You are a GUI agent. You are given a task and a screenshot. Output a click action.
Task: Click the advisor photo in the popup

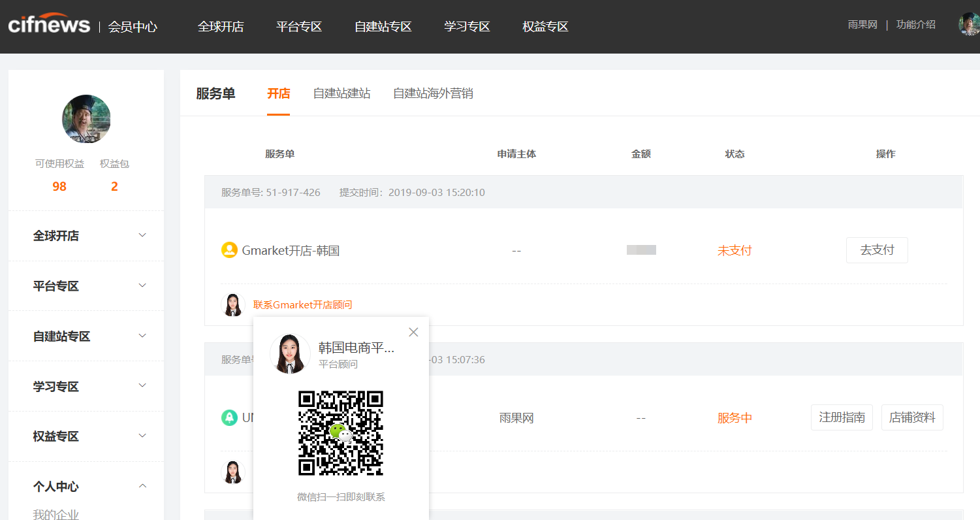[x=290, y=353]
